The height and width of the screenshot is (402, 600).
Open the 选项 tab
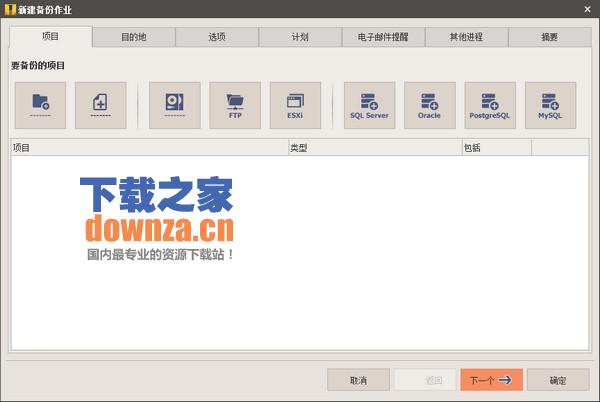pos(217,37)
